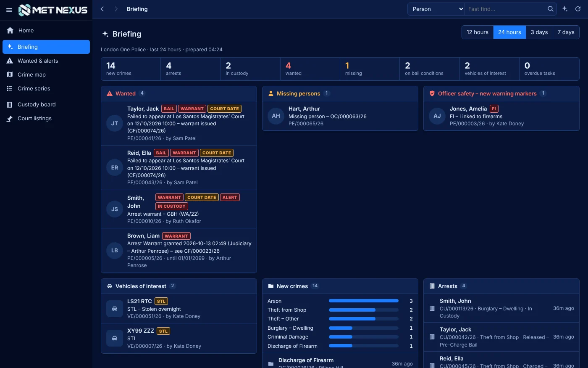Click the Theft from Shop bar

pyautogui.click(x=364, y=310)
